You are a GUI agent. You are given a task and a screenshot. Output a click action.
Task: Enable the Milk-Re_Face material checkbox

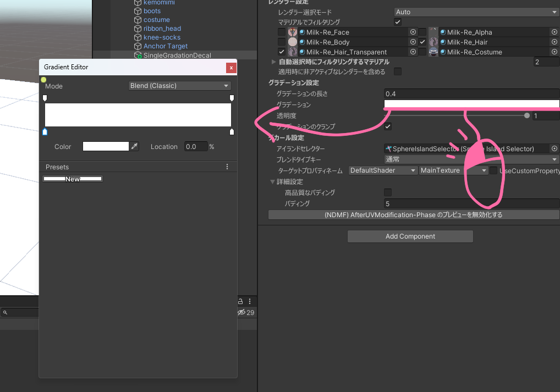(x=282, y=32)
